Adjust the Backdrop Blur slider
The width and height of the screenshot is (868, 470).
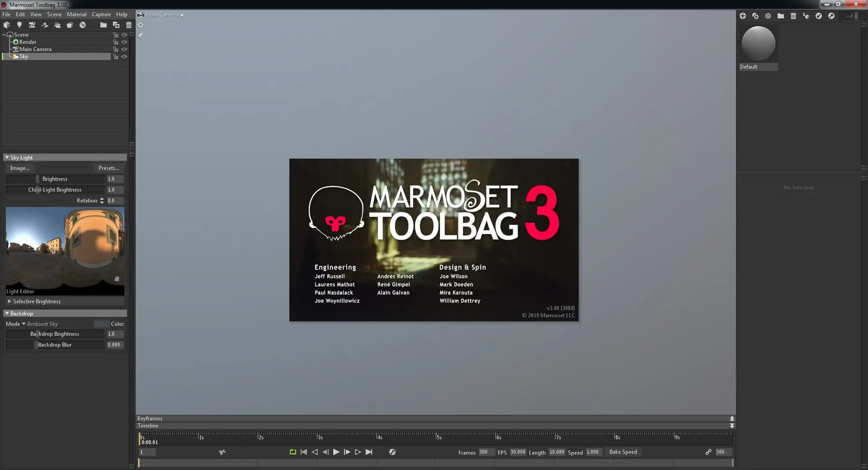pyautogui.click(x=55, y=345)
